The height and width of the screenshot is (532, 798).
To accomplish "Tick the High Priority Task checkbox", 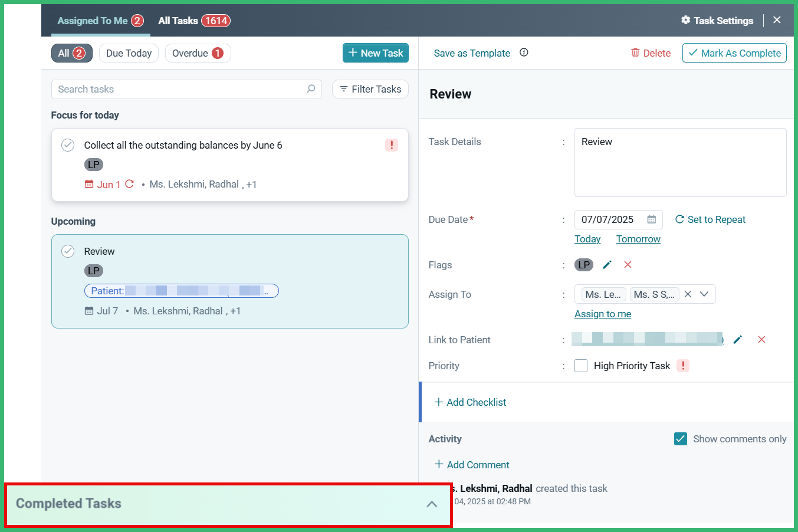I will (581, 366).
